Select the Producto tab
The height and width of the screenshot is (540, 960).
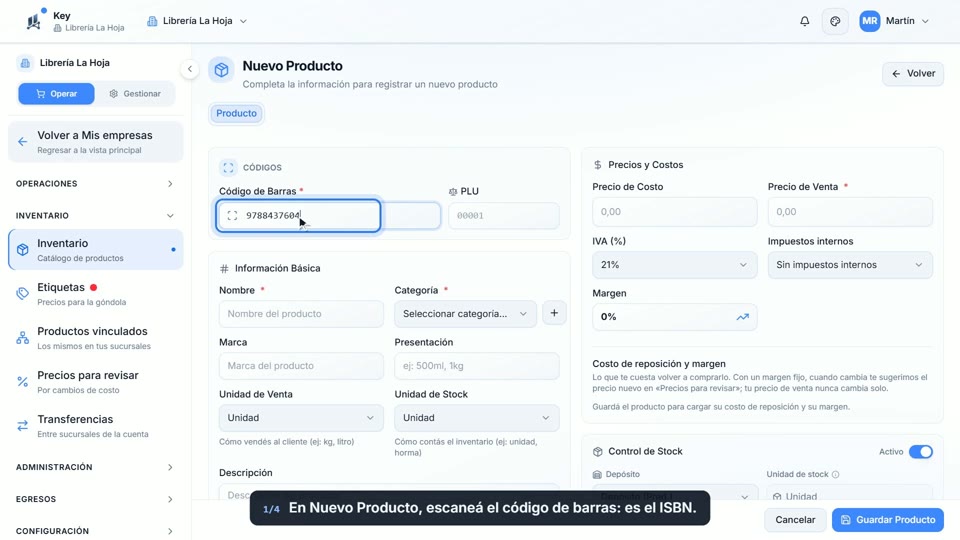(x=236, y=113)
